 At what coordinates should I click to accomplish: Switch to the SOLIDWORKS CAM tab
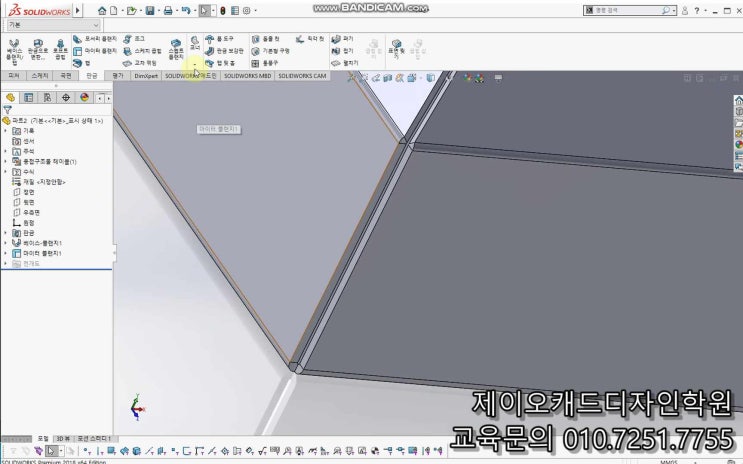(302, 76)
